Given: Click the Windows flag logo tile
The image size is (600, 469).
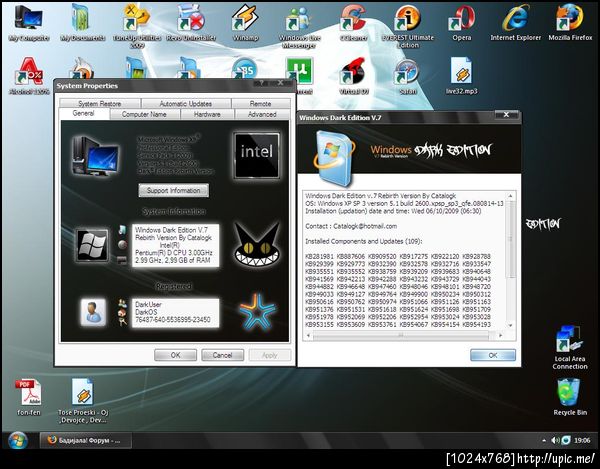Looking at the screenshot, I should 92,245.
